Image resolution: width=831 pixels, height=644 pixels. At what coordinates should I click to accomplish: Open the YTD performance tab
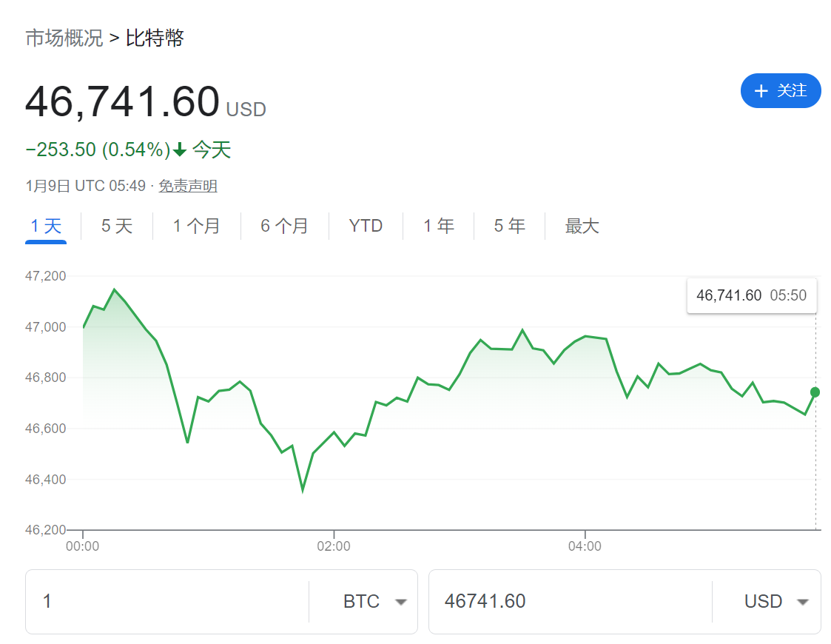[366, 226]
